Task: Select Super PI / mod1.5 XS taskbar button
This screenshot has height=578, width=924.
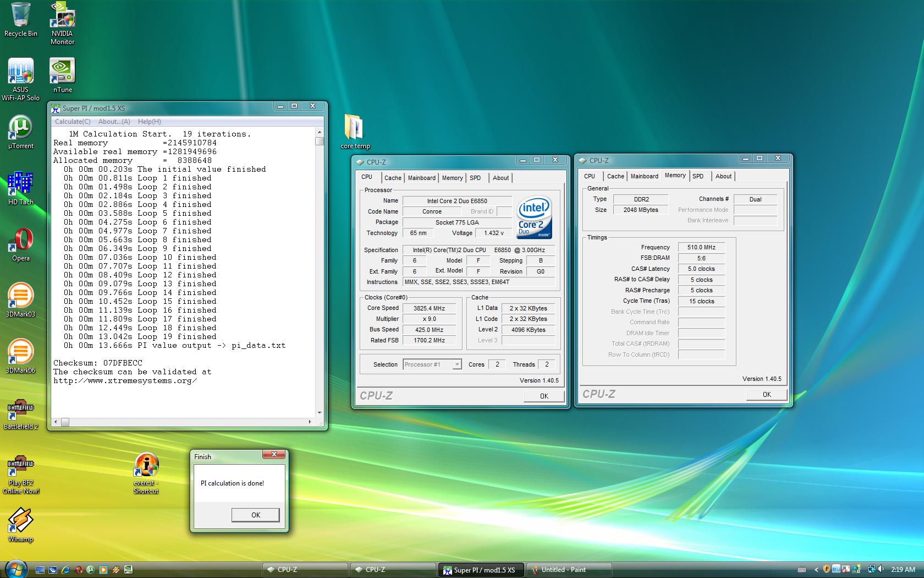Action: [x=481, y=570]
